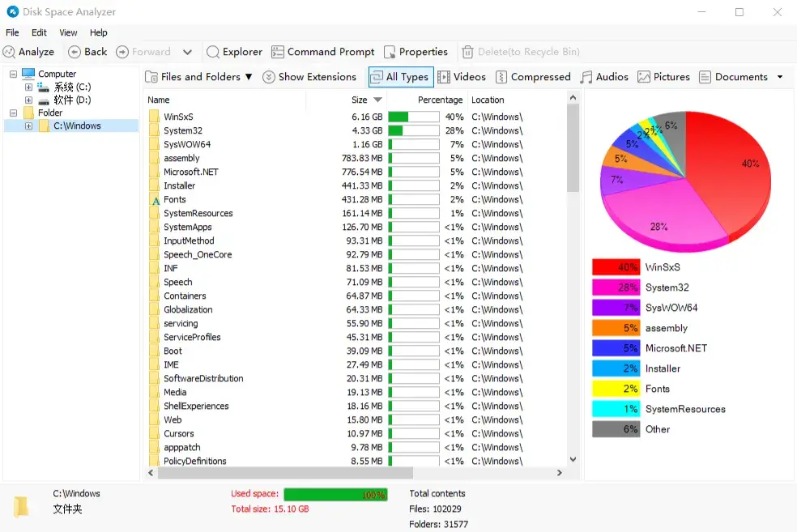Select the D: drive icon in tree

coord(43,100)
